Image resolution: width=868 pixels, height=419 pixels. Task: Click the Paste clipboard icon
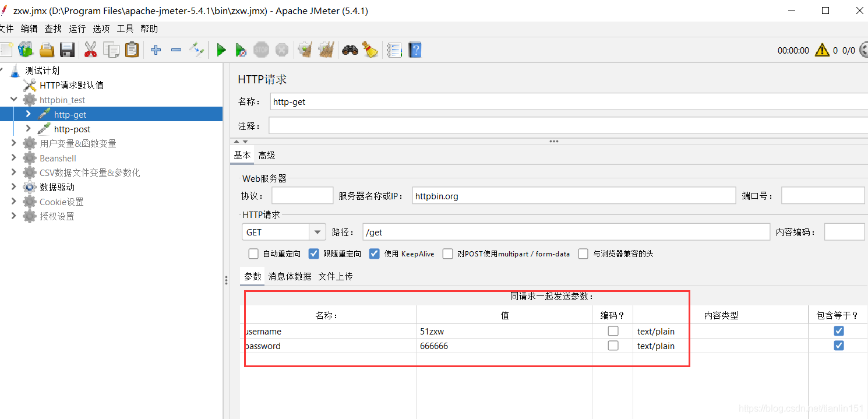[x=132, y=50]
